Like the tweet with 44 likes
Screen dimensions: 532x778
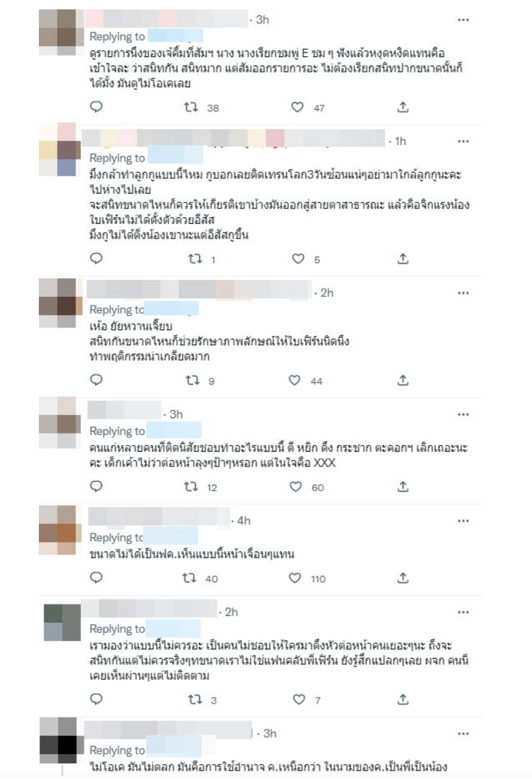[294, 381]
